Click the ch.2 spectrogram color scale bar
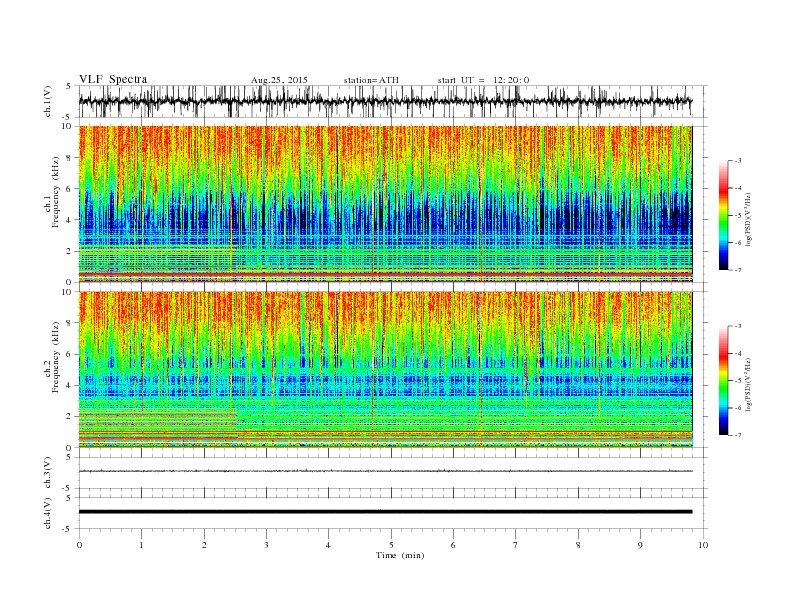792x612 pixels. [724, 380]
